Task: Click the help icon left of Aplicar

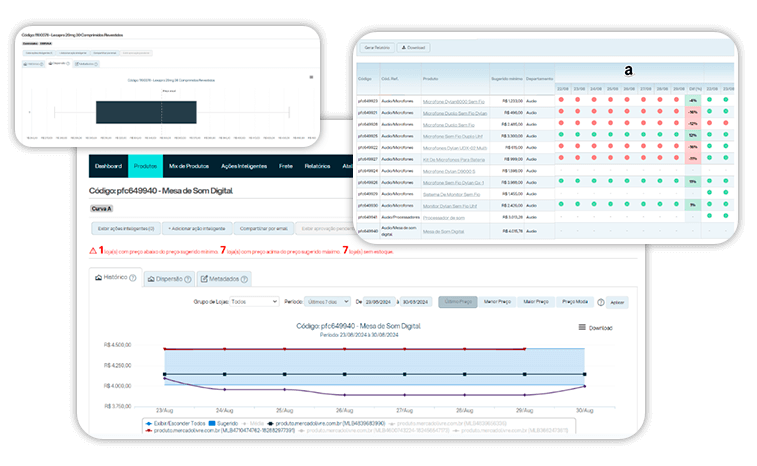Action: (x=599, y=301)
